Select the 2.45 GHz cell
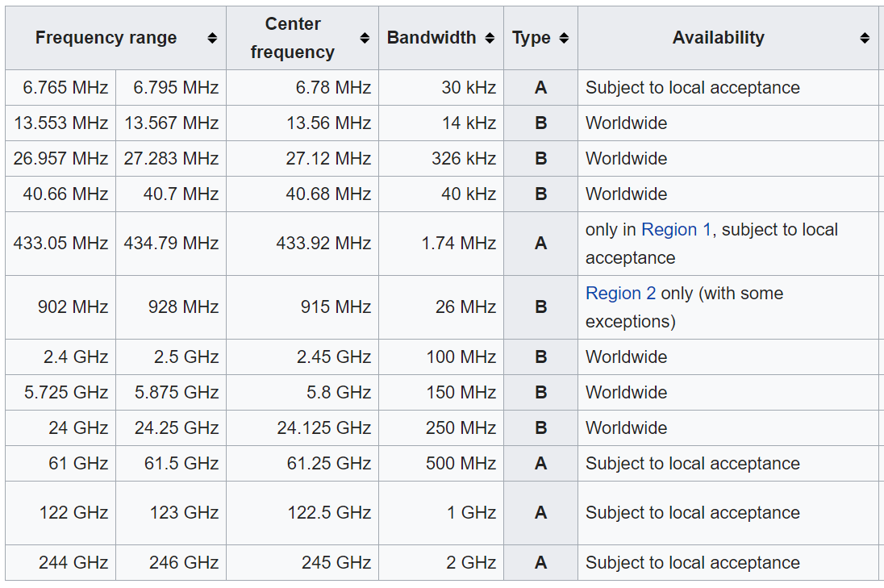 [x=334, y=357]
